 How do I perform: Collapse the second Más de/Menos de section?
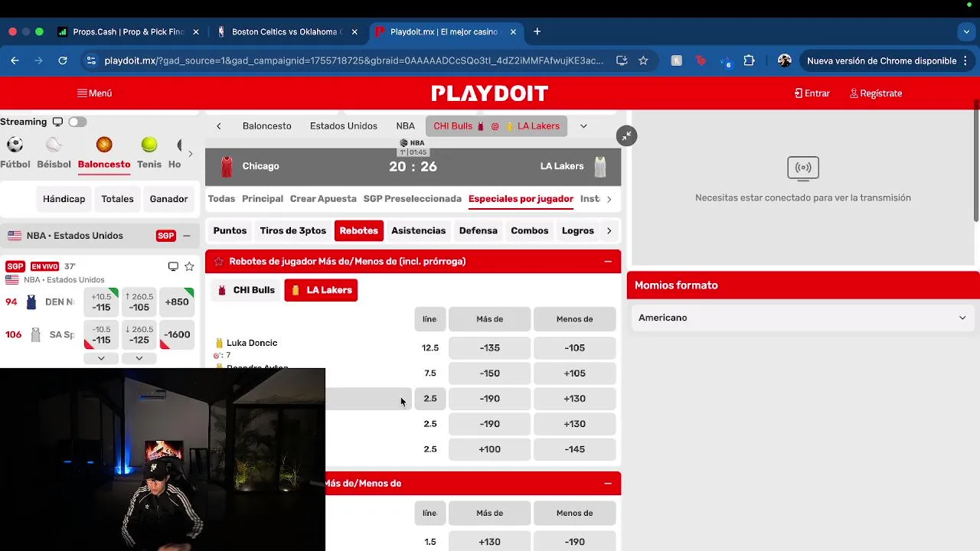click(x=608, y=484)
